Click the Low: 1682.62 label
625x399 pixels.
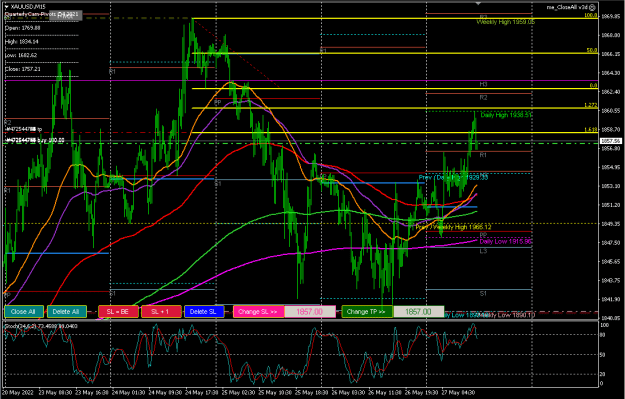pos(21,55)
